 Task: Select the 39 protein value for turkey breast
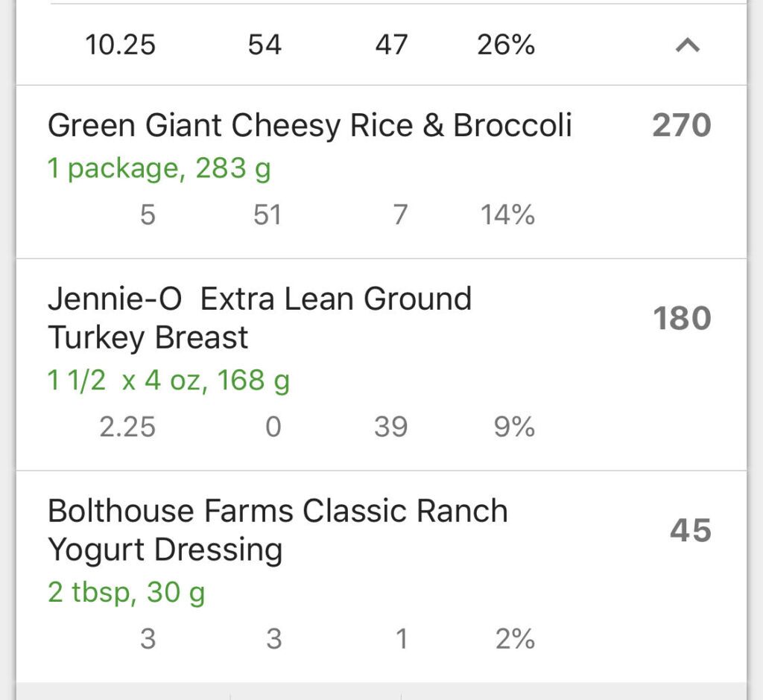coord(390,427)
